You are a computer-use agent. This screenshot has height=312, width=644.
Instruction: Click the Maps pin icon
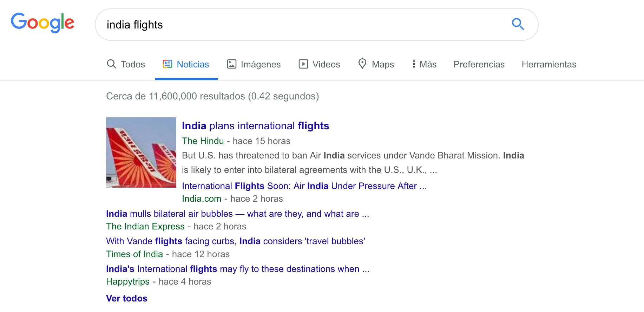pyautogui.click(x=362, y=64)
